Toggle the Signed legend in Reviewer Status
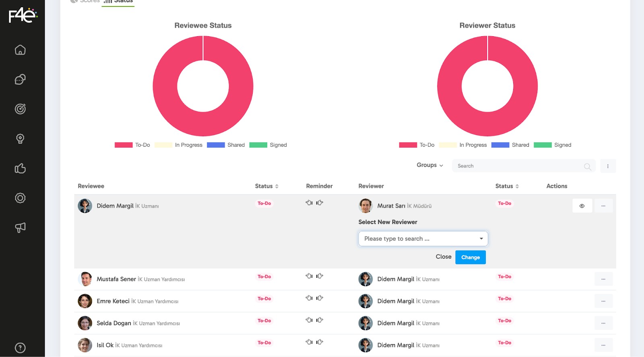This screenshot has width=644, height=357. 552,145
